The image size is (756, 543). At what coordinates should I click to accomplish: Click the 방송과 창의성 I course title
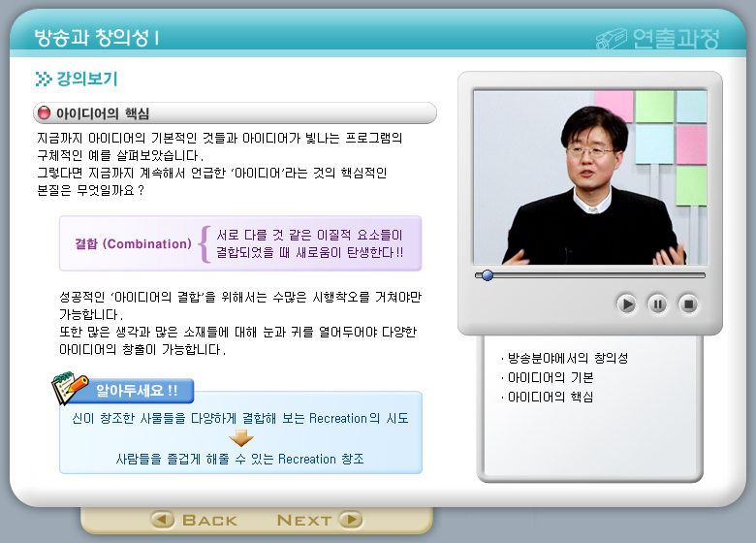(x=97, y=38)
